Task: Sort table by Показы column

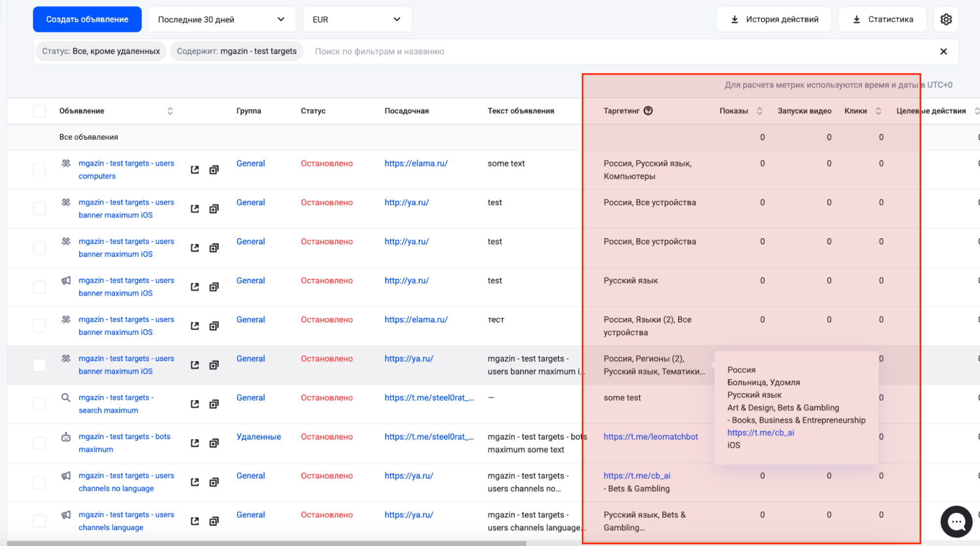Action: (759, 111)
